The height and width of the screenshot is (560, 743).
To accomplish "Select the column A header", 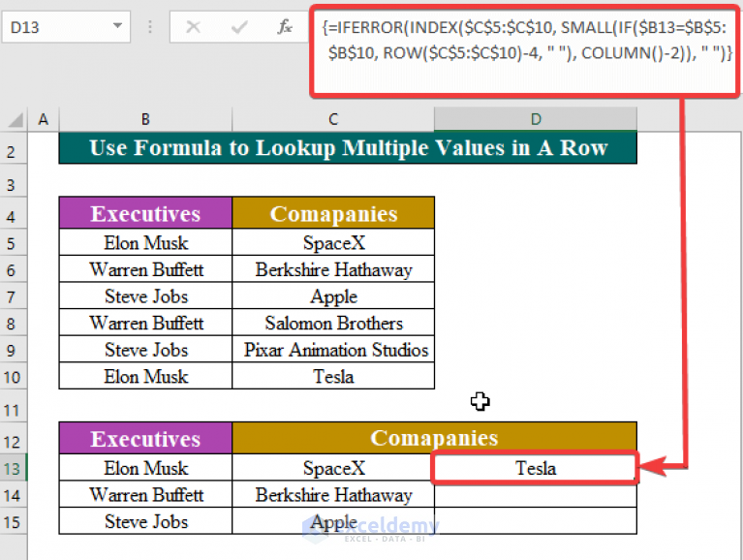I will (43, 119).
